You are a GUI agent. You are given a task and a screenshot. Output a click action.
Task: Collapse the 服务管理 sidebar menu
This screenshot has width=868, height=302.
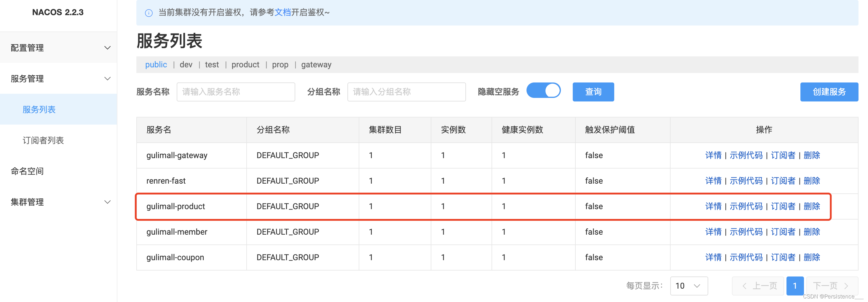pyautogui.click(x=58, y=79)
